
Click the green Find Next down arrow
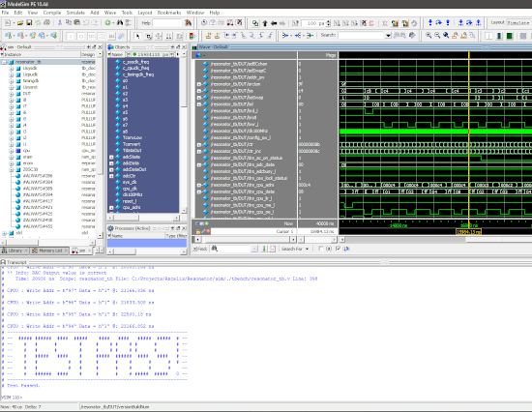pos(264,249)
